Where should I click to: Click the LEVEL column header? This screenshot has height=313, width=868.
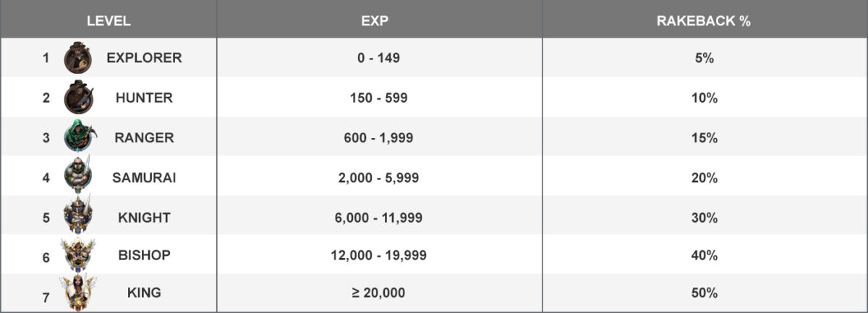[x=109, y=21]
